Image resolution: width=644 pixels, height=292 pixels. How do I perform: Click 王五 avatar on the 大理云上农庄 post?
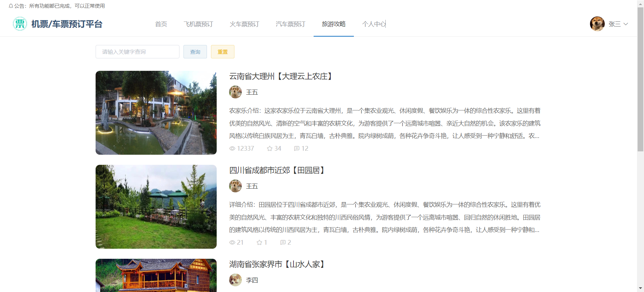pos(235,92)
